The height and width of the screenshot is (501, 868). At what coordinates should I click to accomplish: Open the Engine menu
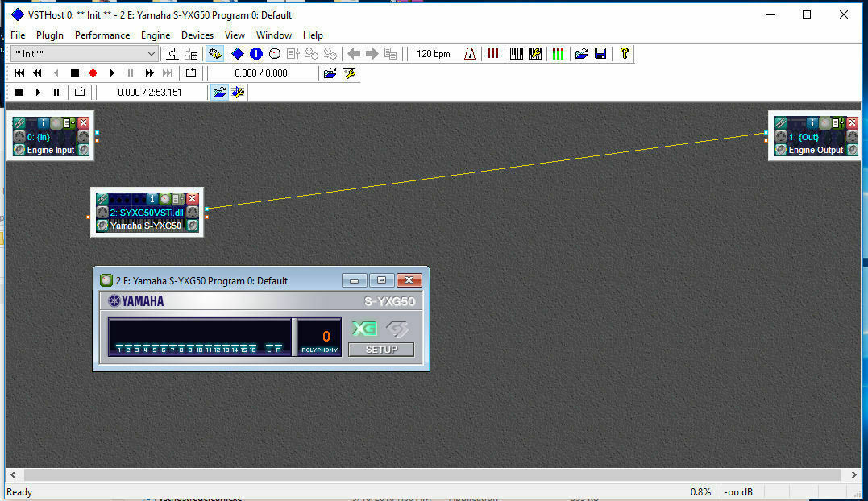coord(156,35)
